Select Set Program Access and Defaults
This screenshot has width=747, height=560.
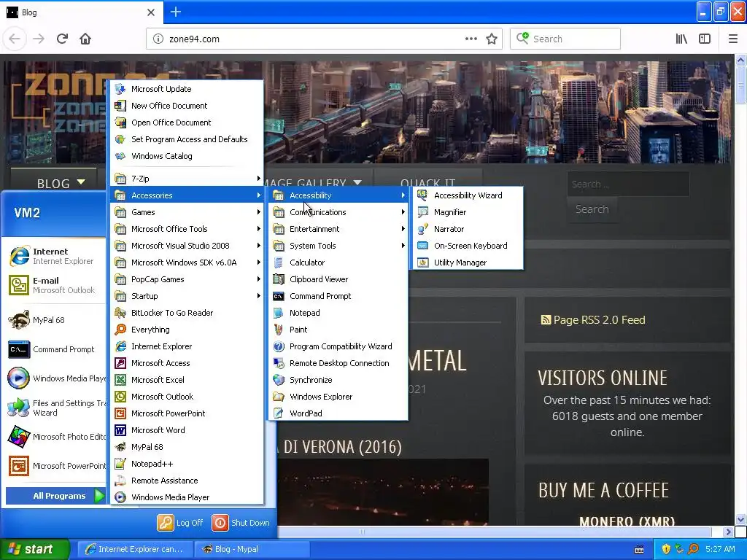point(187,139)
